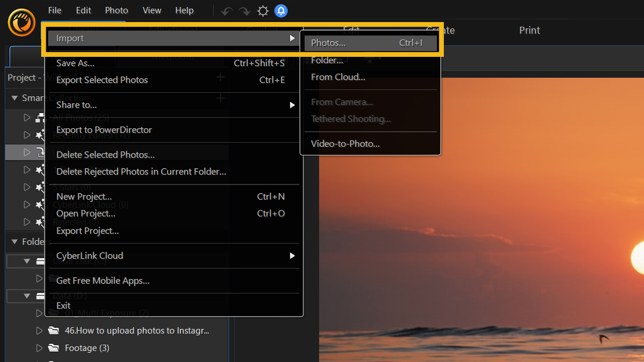Choose Export to PowerDirector

click(x=174, y=130)
